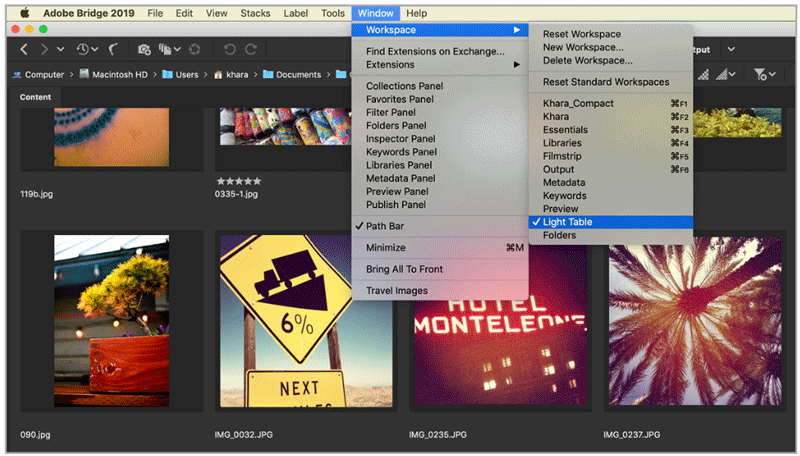Open the thumbnail quality dropdown

[x=726, y=74]
